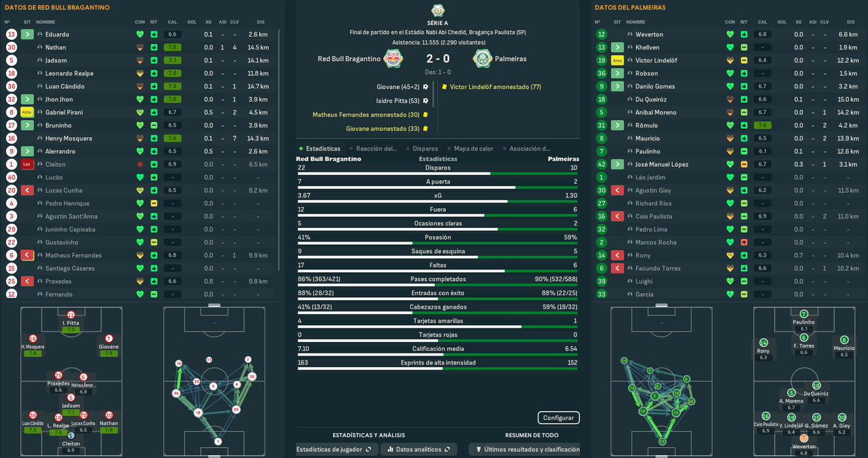Click the Configurar button
This screenshot has height=458, width=868.
tap(559, 418)
